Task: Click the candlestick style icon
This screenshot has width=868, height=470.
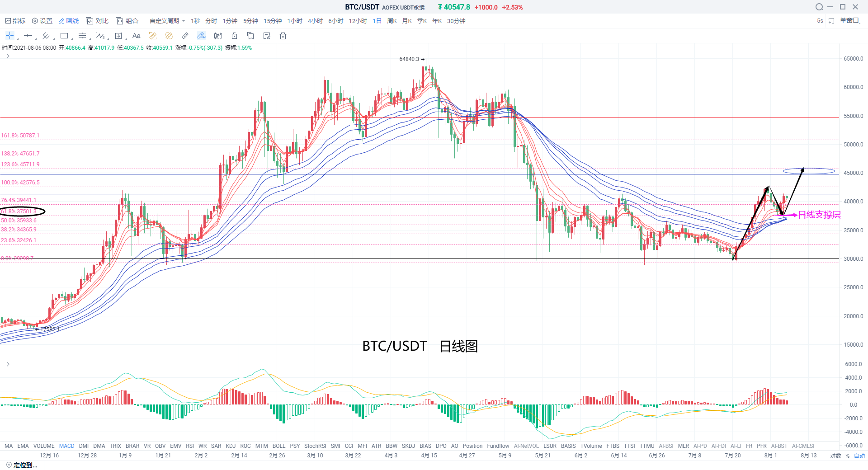Action: [x=218, y=36]
